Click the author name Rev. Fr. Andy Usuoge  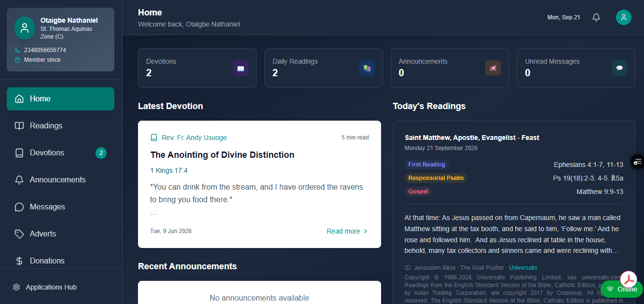click(x=194, y=138)
